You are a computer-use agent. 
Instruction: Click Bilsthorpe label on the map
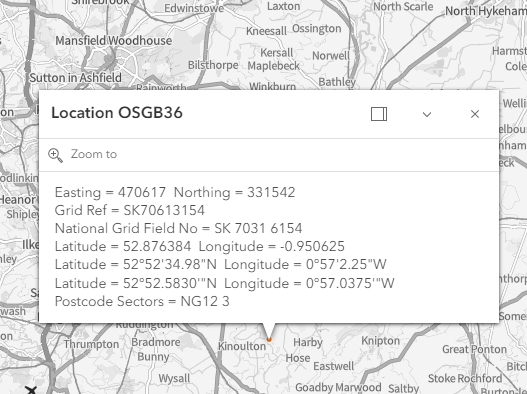coord(213,65)
